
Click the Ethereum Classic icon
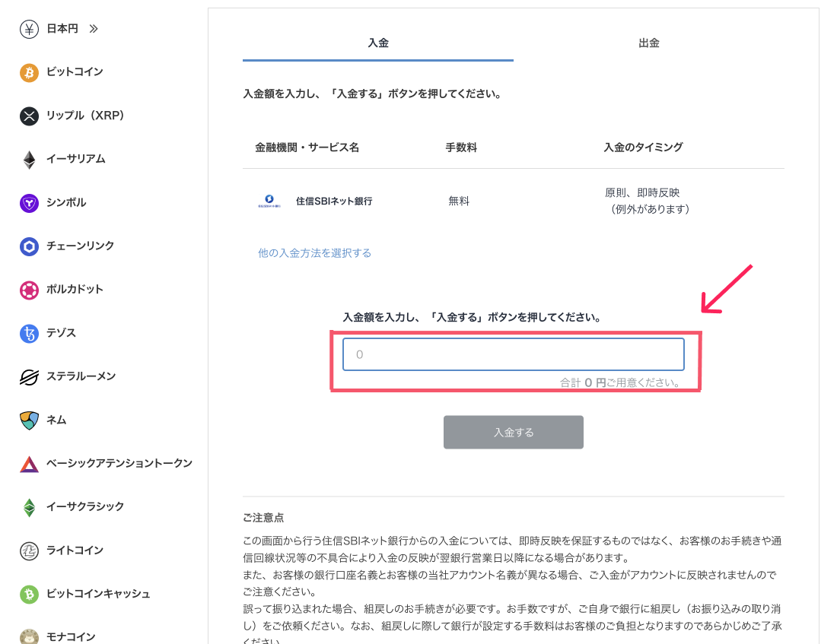point(29,507)
